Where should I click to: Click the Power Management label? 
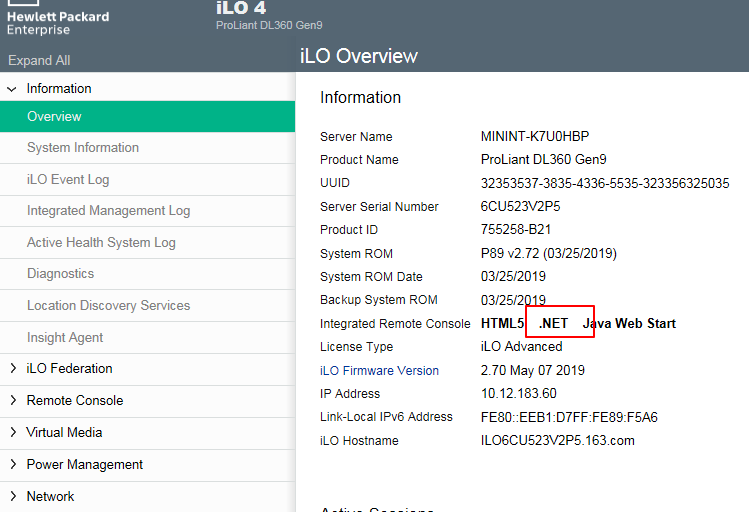pyautogui.click(x=85, y=464)
